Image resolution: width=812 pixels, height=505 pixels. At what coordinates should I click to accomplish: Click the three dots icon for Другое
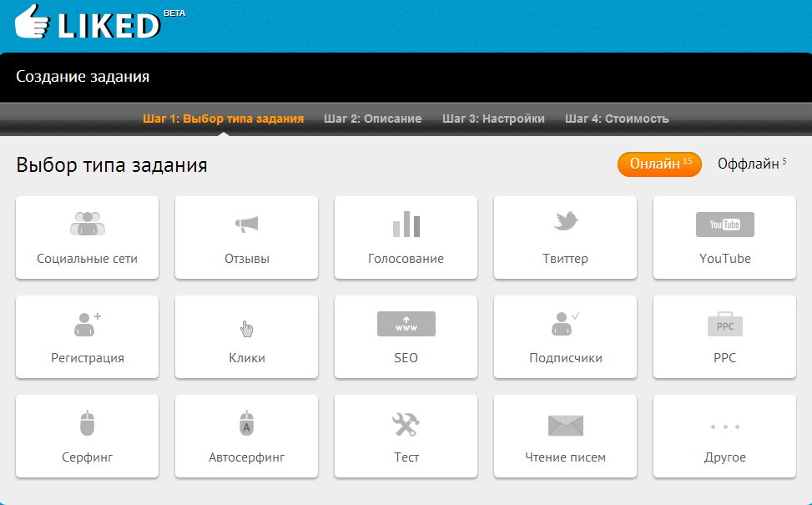coord(725,427)
